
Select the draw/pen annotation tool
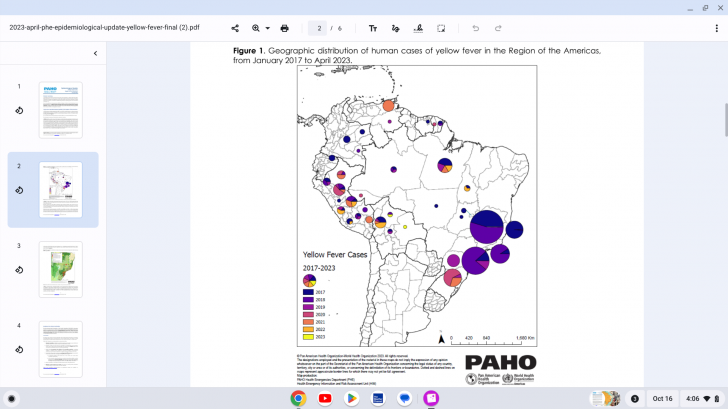click(396, 28)
